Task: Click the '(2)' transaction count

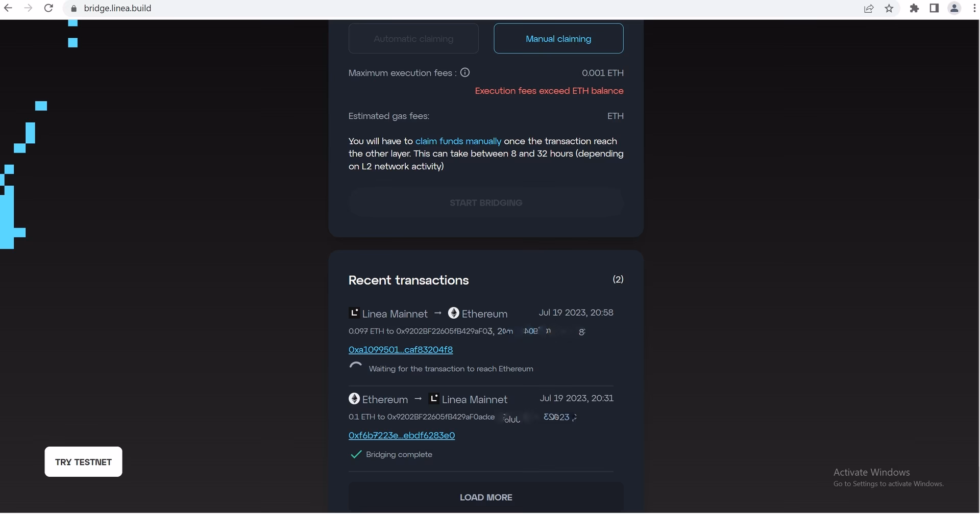Action: tap(618, 279)
